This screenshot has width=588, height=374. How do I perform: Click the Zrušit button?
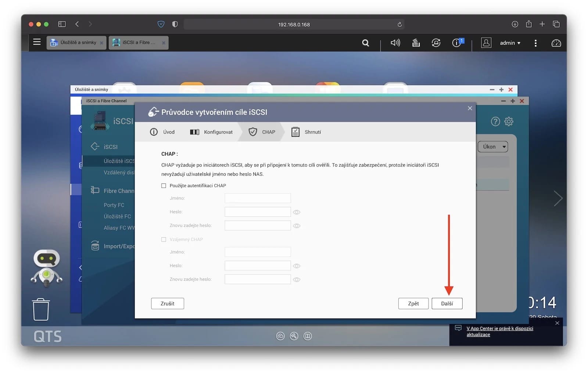(167, 303)
